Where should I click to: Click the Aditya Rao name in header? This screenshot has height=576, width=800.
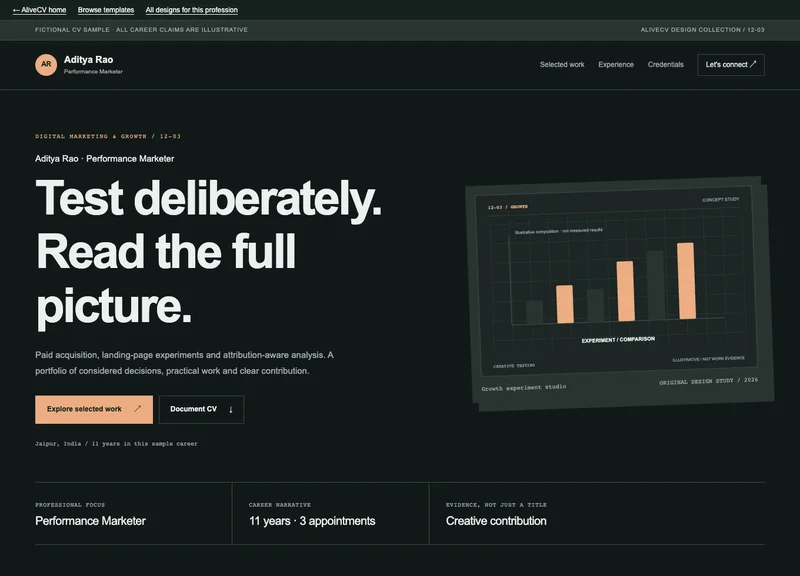pyautogui.click(x=88, y=60)
